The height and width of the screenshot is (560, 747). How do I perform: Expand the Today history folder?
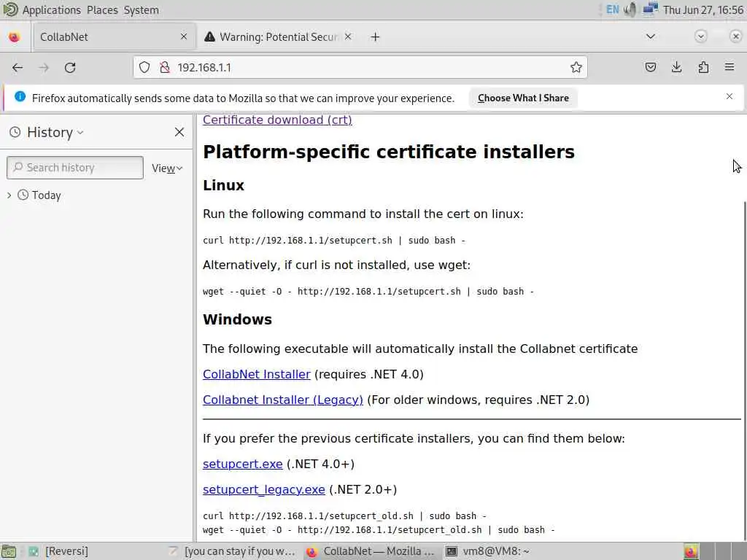(9, 195)
